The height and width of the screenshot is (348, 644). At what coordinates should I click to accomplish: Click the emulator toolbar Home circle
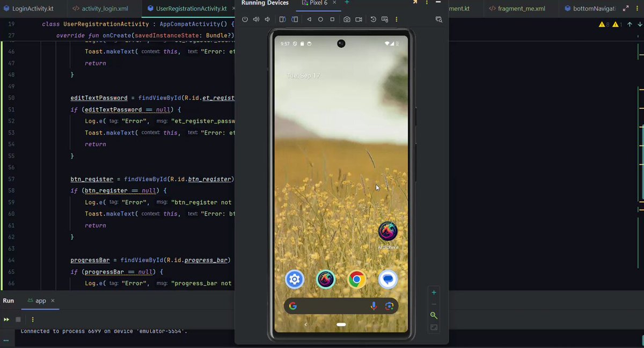coord(320,19)
